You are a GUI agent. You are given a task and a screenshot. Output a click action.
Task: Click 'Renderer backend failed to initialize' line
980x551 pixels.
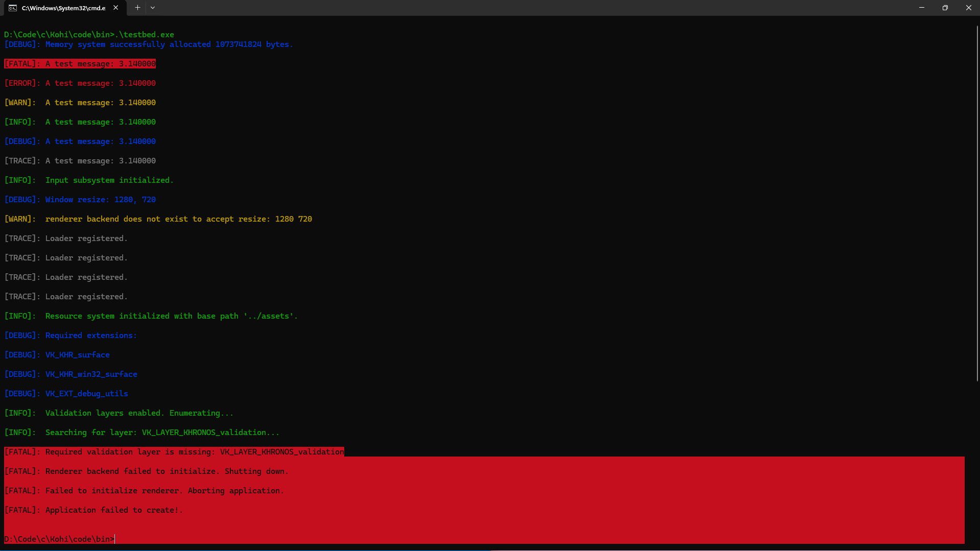[147, 471]
